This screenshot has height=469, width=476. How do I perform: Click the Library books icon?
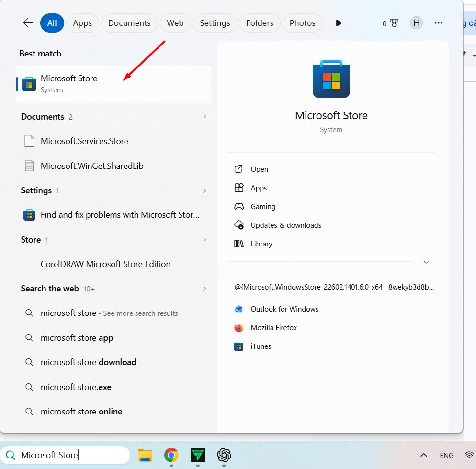(x=238, y=244)
